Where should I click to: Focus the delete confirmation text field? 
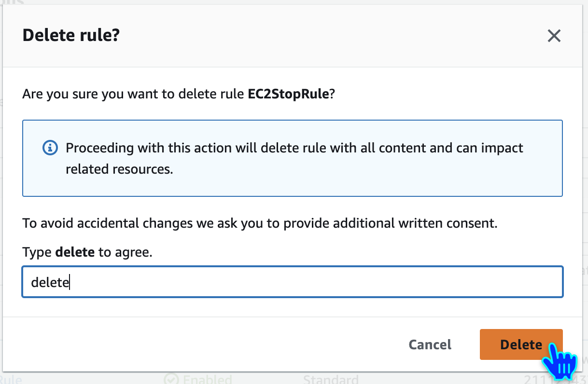[x=293, y=282]
